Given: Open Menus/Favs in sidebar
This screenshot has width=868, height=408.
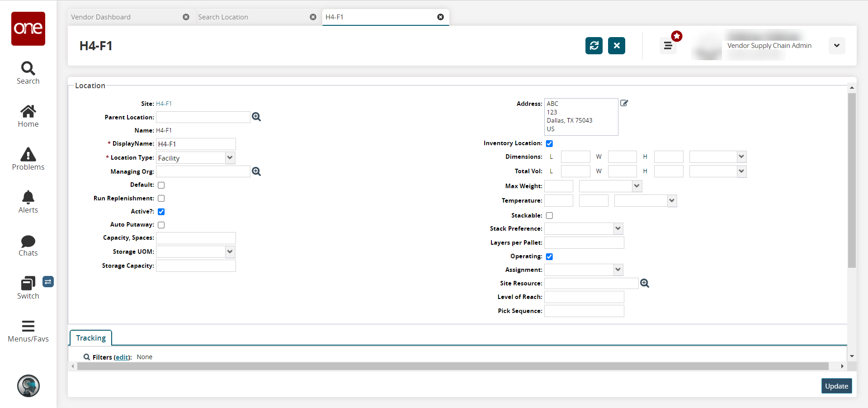Looking at the screenshot, I should pos(28,332).
